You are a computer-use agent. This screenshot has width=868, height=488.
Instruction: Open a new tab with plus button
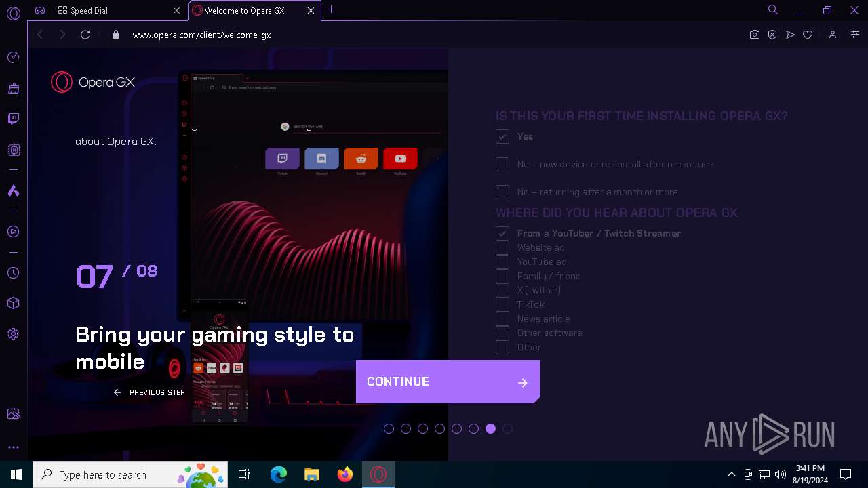331,9
